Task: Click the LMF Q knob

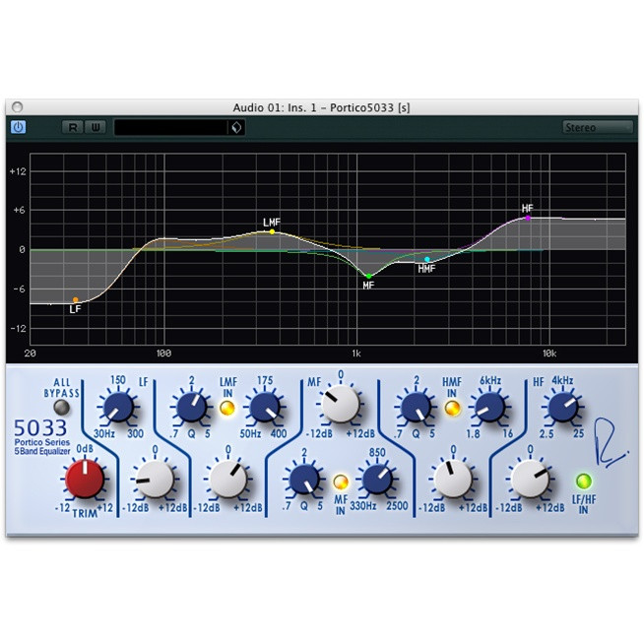Action: coord(191,407)
